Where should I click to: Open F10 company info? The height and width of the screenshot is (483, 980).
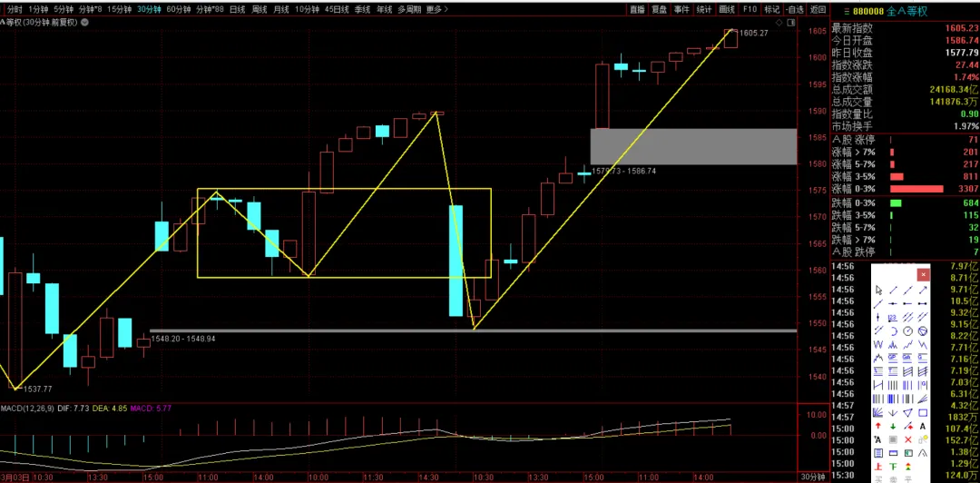coord(750,9)
